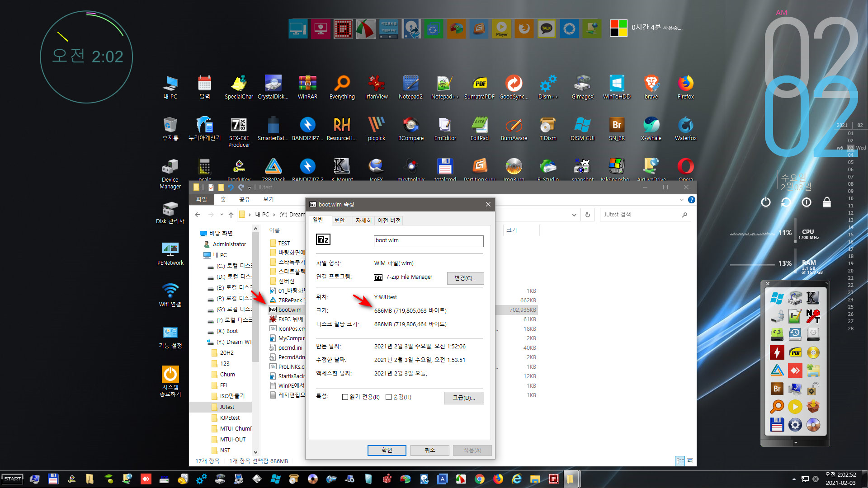Open the Dism++ desktop shortcut
Image resolution: width=868 pixels, height=488 pixels.
548,87
